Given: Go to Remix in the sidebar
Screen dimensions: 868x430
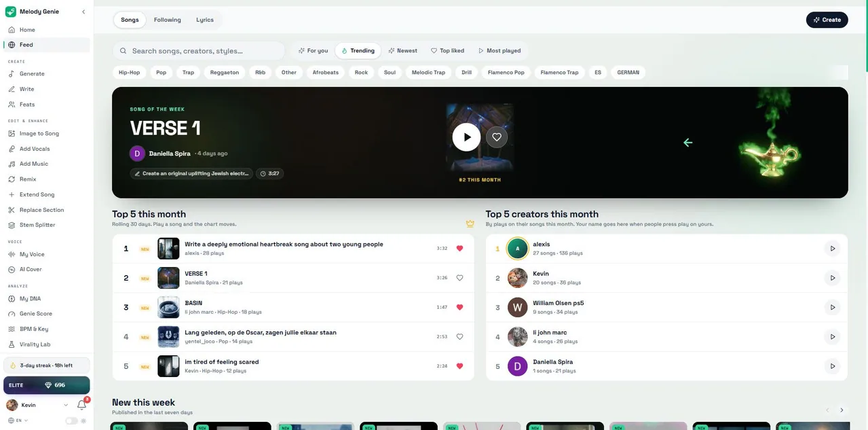Looking at the screenshot, I should pyautogui.click(x=47, y=179).
